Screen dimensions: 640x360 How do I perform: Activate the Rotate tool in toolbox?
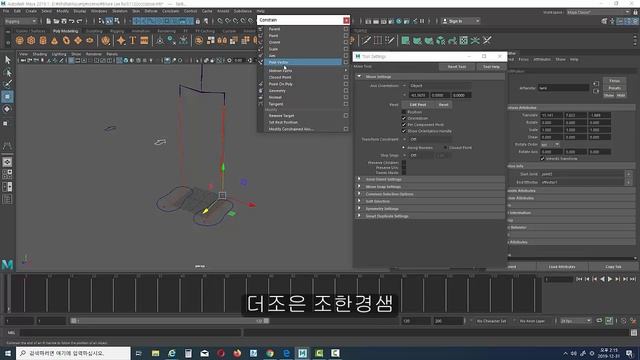(x=7, y=109)
